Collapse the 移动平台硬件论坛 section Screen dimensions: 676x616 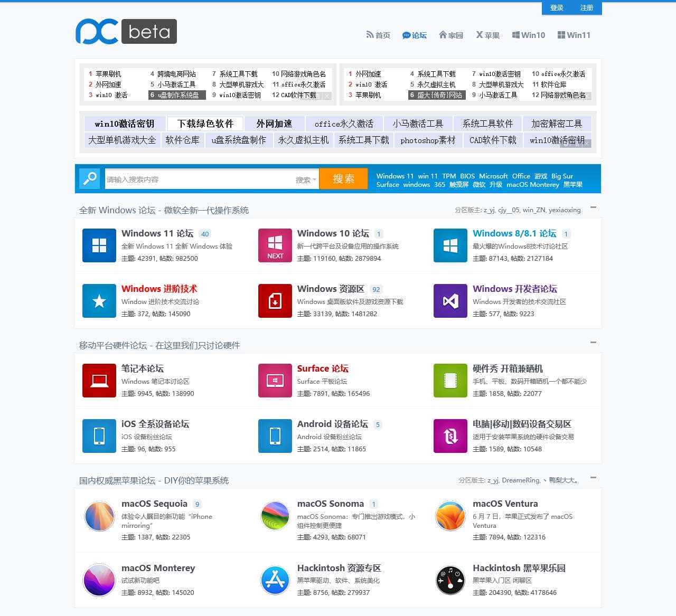pos(593,343)
